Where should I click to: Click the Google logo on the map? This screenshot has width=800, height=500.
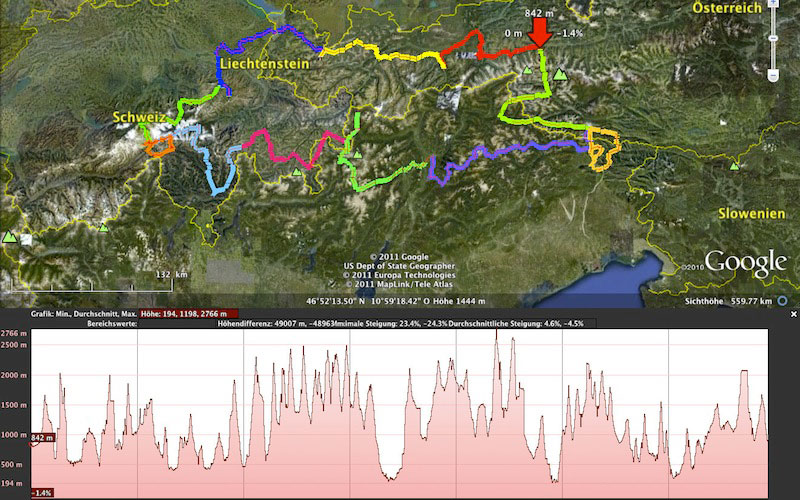(745, 262)
